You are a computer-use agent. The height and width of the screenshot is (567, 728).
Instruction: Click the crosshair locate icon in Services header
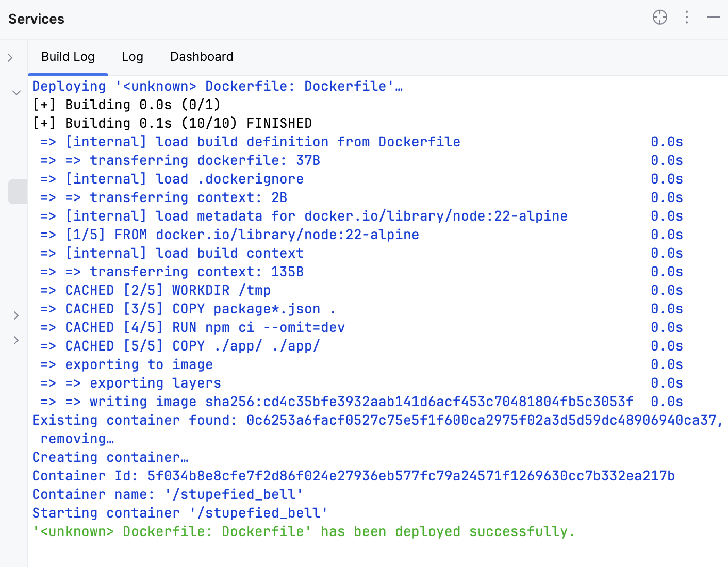coord(659,18)
